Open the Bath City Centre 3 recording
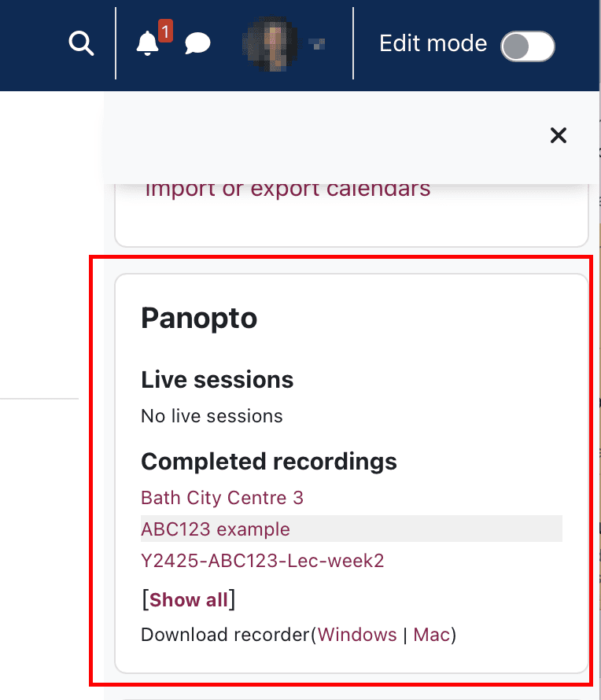 point(222,498)
